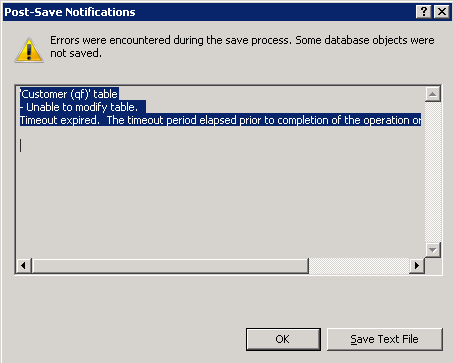Image resolution: width=453 pixels, height=363 pixels.
Task: Click the help question mark icon
Action: click(424, 12)
